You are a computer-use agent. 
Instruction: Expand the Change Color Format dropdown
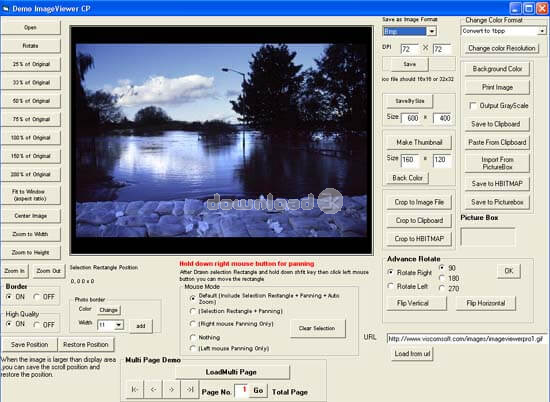[542, 31]
